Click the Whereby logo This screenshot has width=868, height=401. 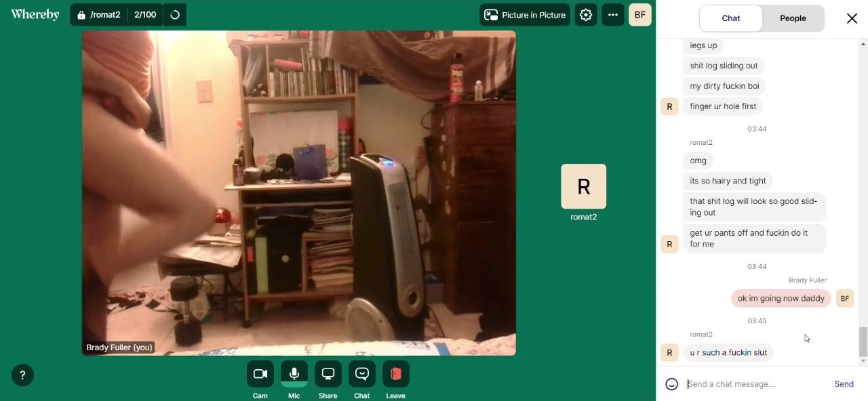pyautogui.click(x=35, y=14)
